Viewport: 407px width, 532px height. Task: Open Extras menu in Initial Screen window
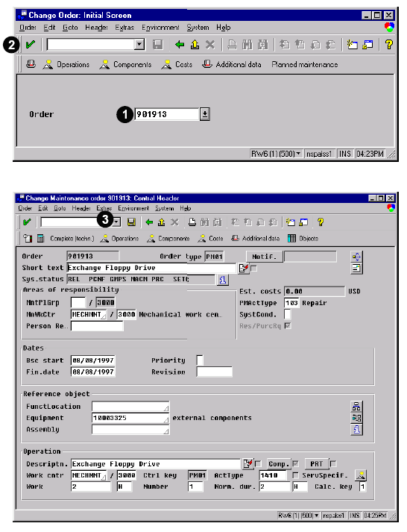click(x=124, y=28)
